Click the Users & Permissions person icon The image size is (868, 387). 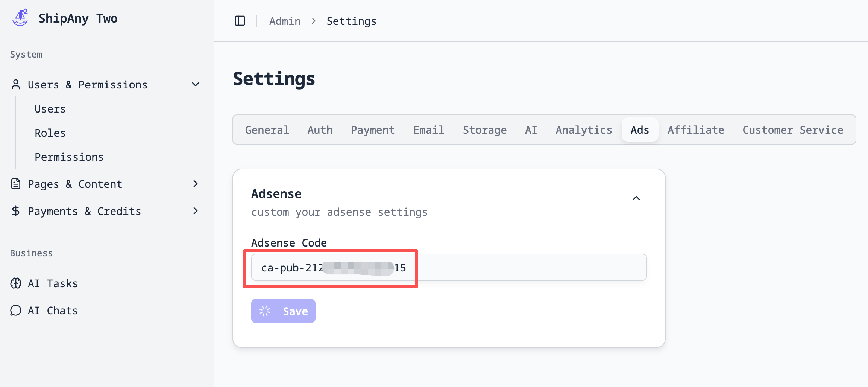[16, 85]
